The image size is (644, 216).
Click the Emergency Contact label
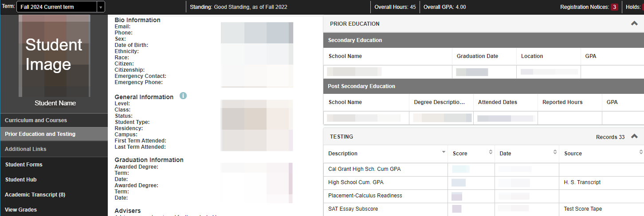click(141, 76)
